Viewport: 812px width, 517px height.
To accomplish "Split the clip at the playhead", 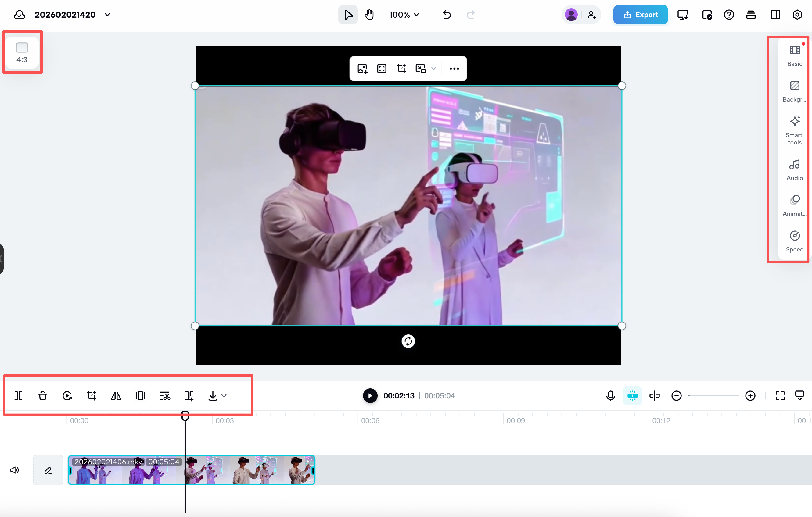I will tap(18, 396).
